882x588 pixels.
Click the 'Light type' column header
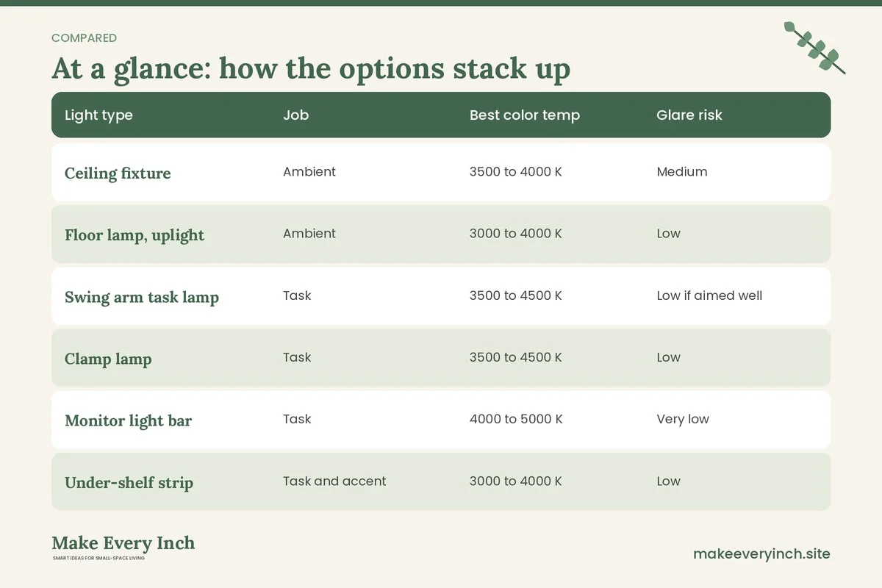tap(98, 115)
